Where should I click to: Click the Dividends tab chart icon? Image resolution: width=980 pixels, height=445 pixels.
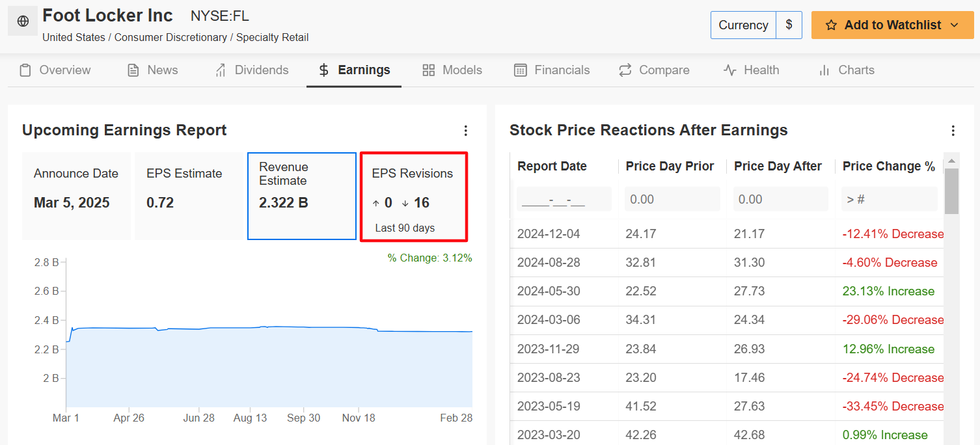click(221, 70)
